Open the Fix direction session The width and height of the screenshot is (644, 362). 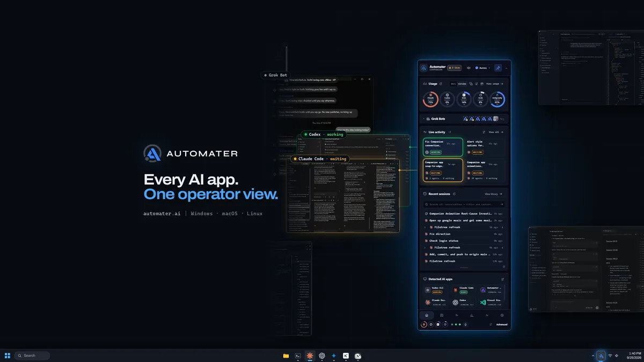coord(464,234)
